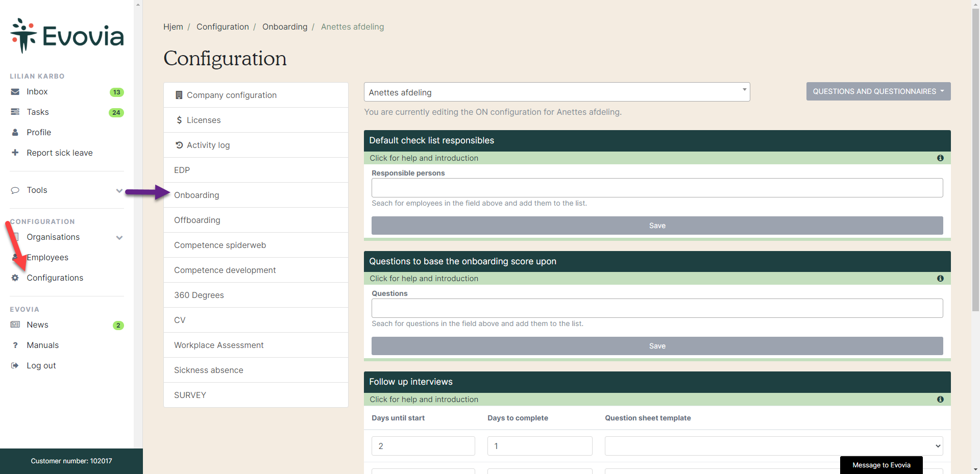Viewport: 980px width, 474px height.
Task: Select Competence development configuration
Action: click(256, 270)
